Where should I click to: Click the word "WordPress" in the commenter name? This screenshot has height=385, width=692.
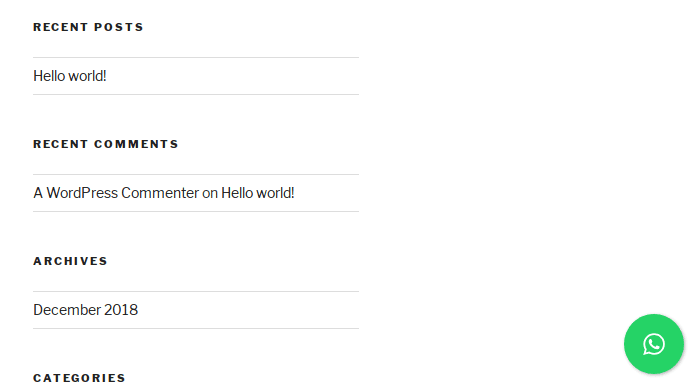pyautogui.click(x=82, y=193)
